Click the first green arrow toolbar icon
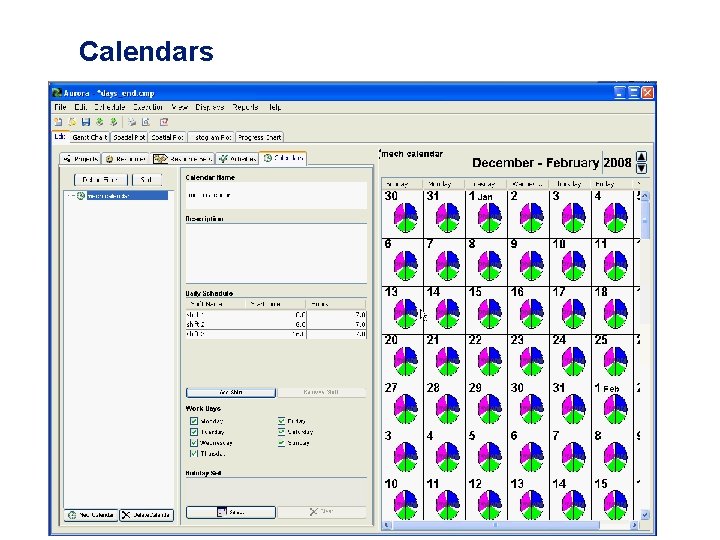 coord(100,122)
